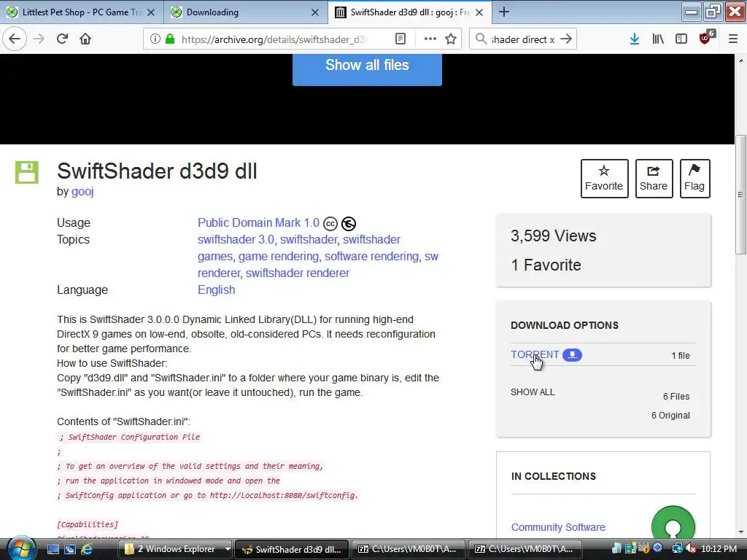Viewport: 747px width, 560px height.
Task: Bookmark this page with the star icon
Action: [x=451, y=39]
